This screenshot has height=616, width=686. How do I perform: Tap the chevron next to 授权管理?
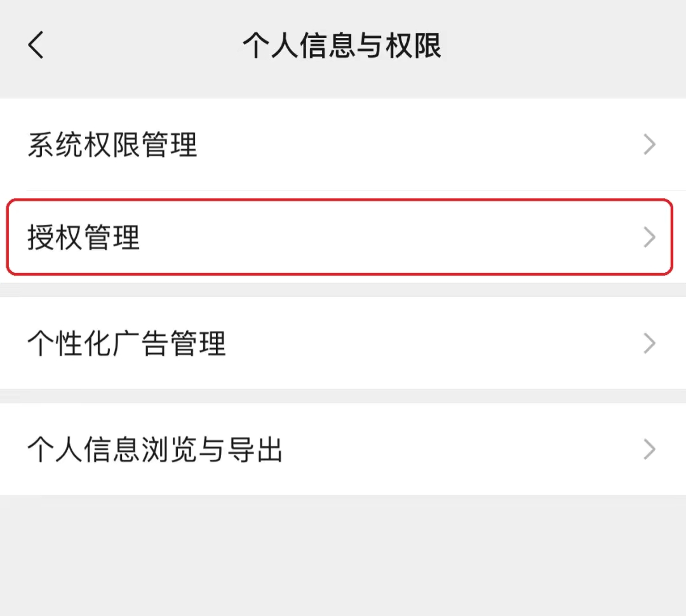coord(649,238)
